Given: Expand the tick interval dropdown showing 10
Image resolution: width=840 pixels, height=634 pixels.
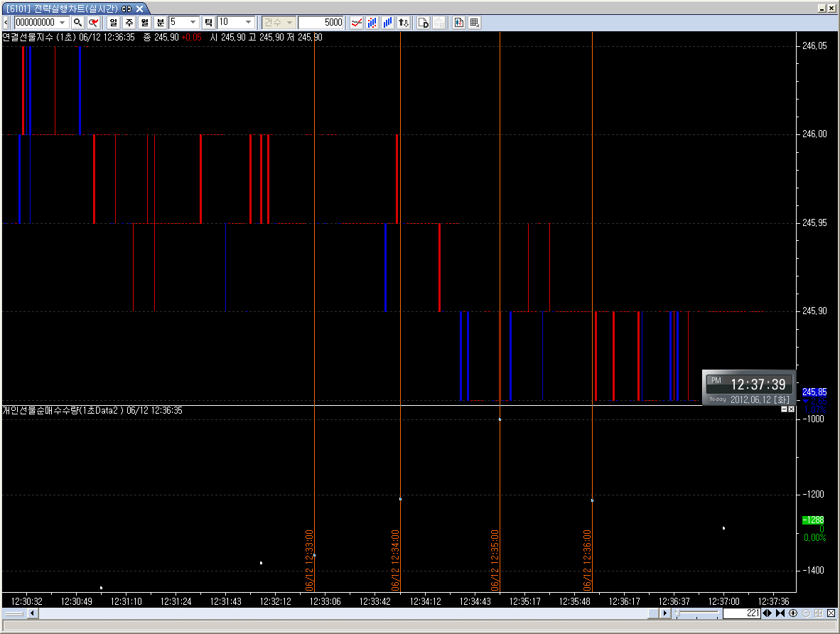Looking at the screenshot, I should point(248,22).
